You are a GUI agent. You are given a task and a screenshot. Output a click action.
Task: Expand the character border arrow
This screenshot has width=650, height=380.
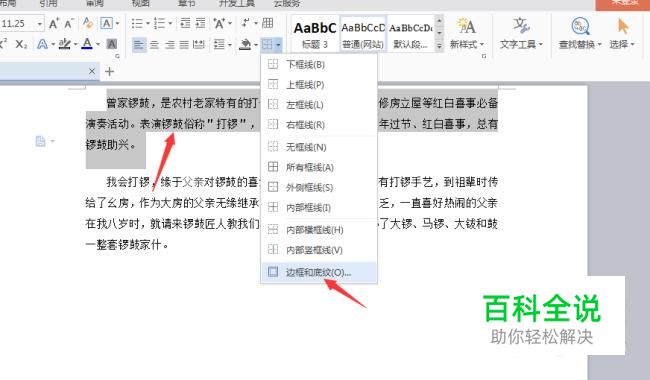pos(118,24)
